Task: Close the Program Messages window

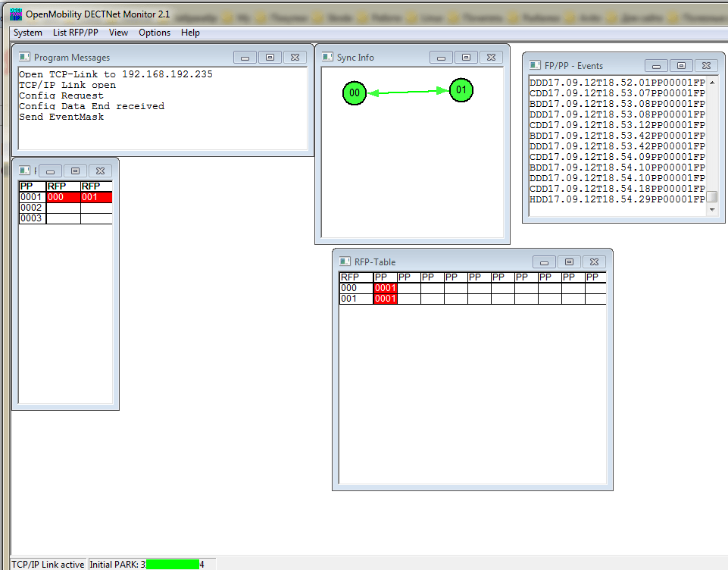Action: tap(295, 57)
